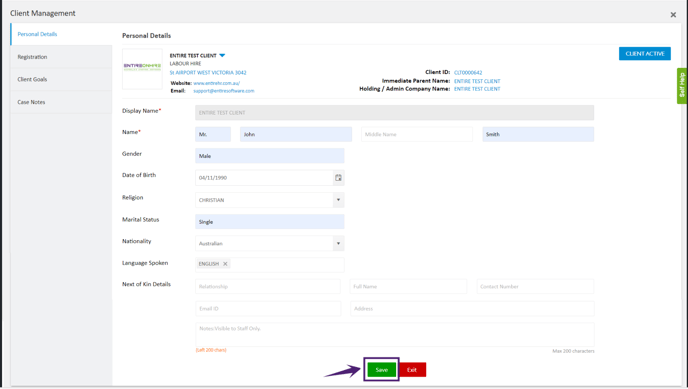Open Client ID CLT0000642 link
This screenshot has height=389, width=688.
[x=468, y=72]
